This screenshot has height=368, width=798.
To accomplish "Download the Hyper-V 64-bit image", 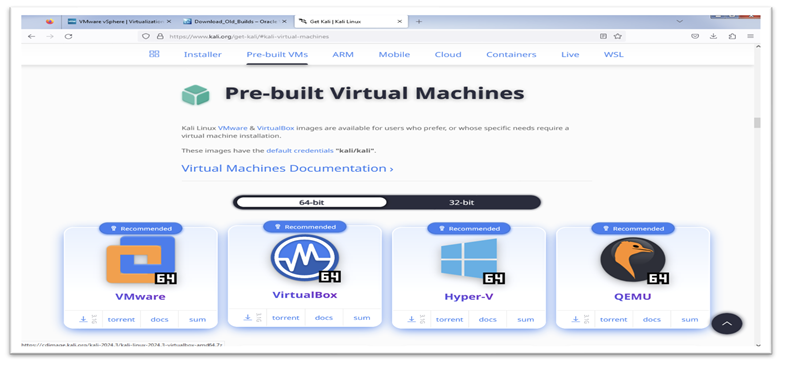I will pyautogui.click(x=411, y=319).
